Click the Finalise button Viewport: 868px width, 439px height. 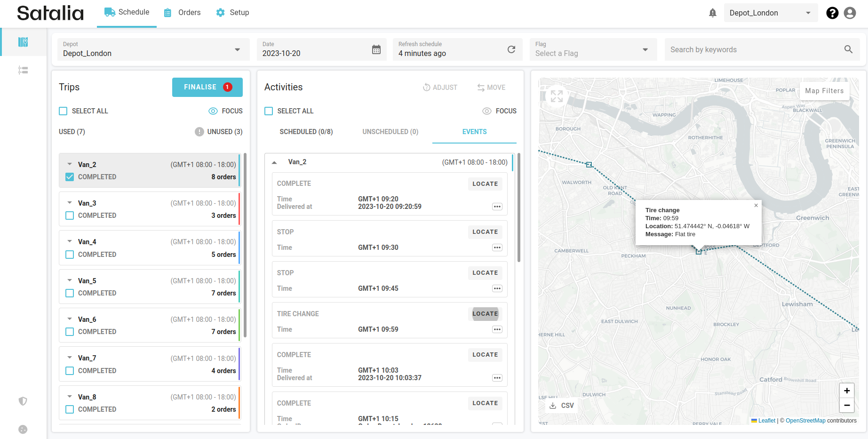[207, 87]
